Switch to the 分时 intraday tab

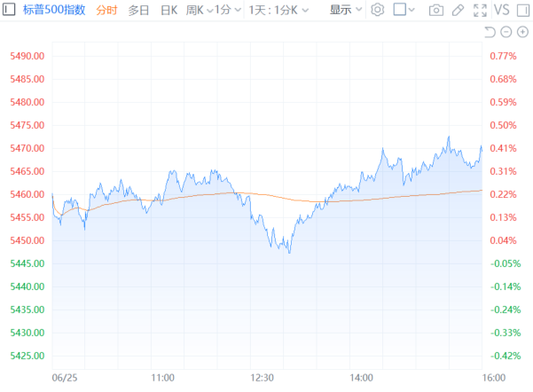106,10
